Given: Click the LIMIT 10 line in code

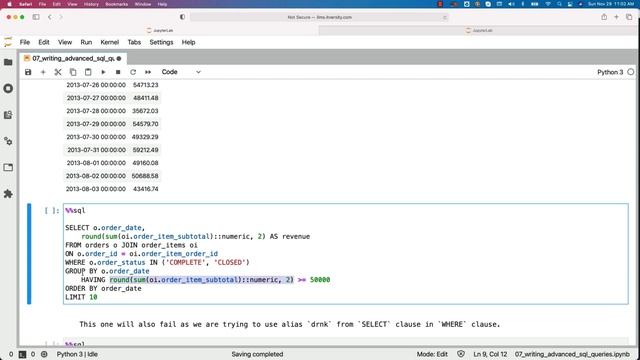Looking at the screenshot, I should tap(81, 297).
